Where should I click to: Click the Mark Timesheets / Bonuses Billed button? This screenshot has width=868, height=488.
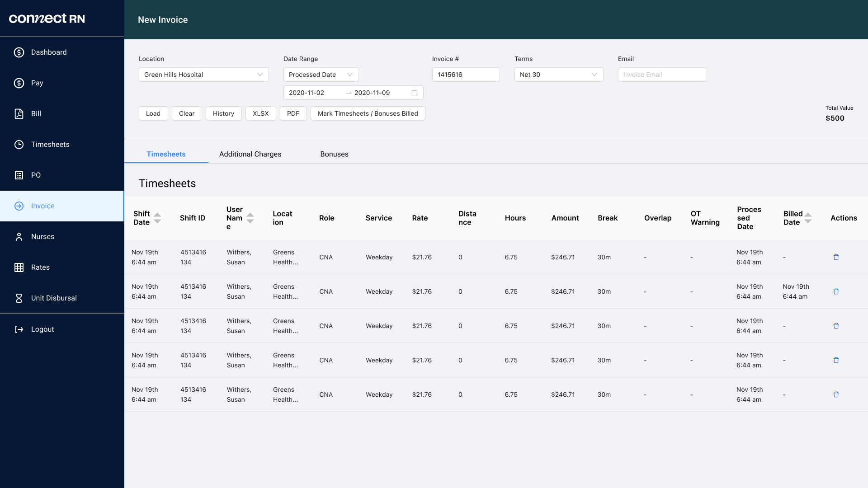click(367, 113)
